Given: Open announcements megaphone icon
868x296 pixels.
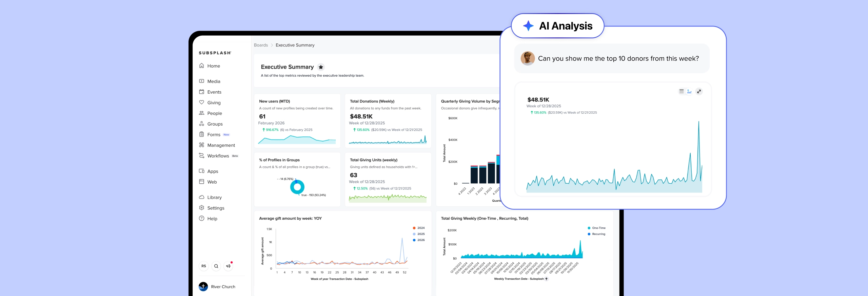Looking at the screenshot, I should pyautogui.click(x=229, y=266).
